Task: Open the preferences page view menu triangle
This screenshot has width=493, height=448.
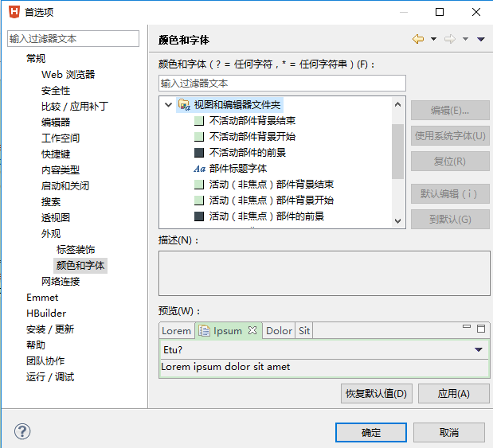Action: click(481, 39)
